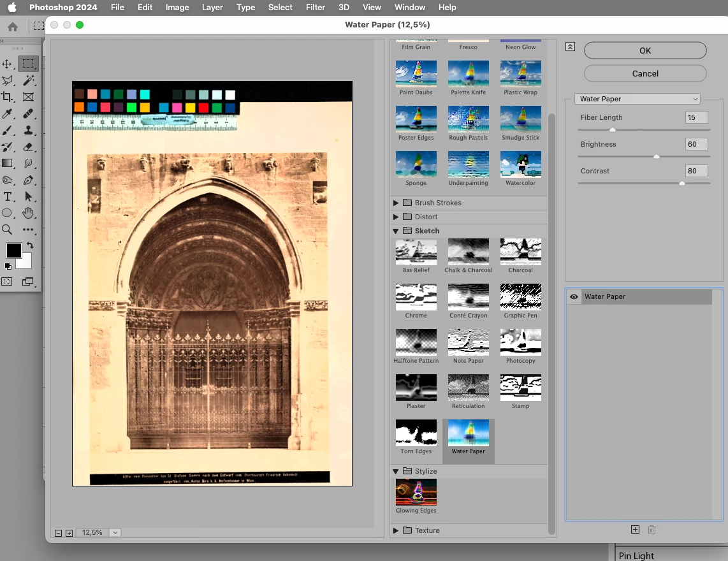Select the Graphic Pen filter thumbnail
The image size is (728, 561).
(520, 297)
